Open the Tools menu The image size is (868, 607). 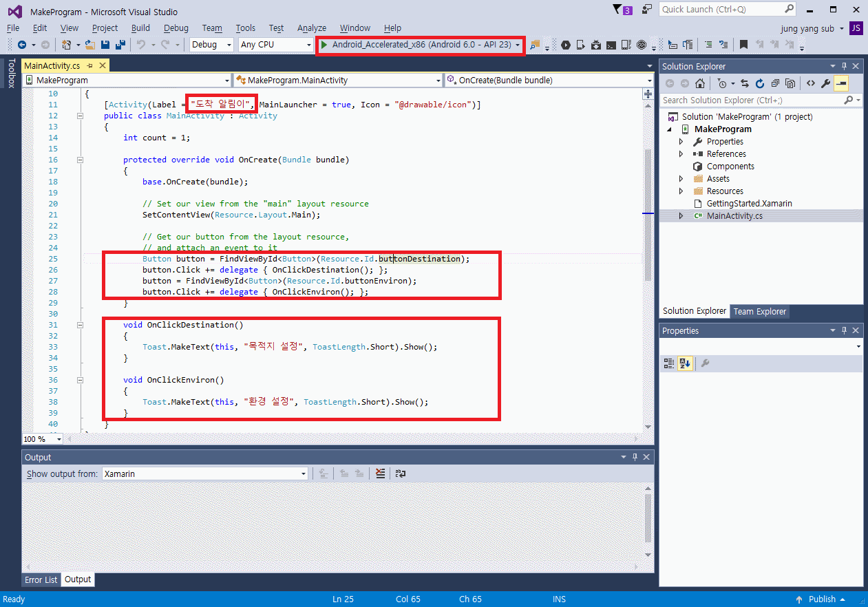pyautogui.click(x=245, y=28)
